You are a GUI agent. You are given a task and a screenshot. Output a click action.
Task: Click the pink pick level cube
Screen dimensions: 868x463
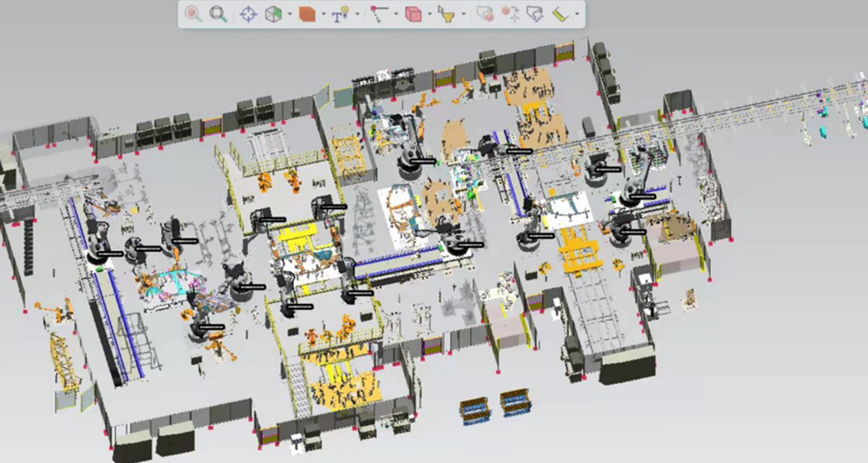[413, 14]
